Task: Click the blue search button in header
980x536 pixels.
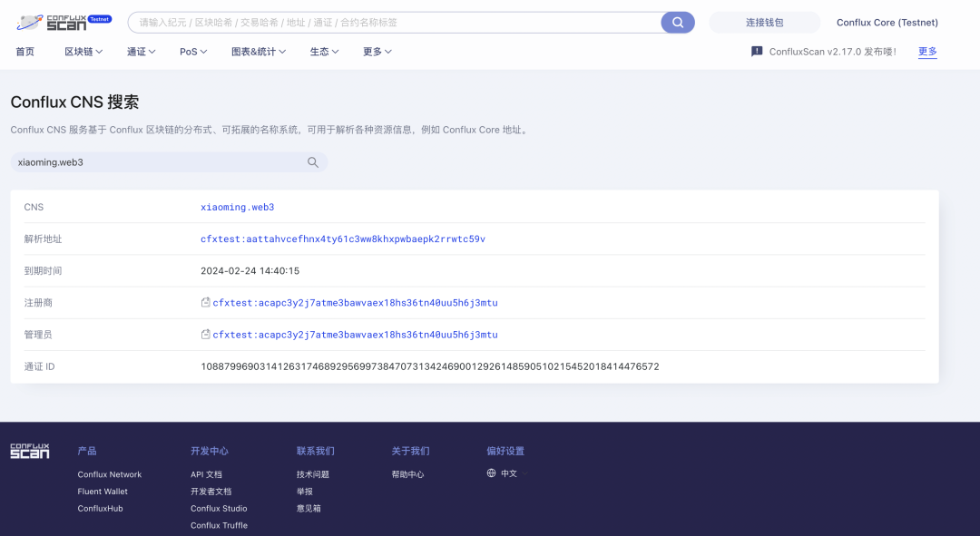Action: (678, 23)
